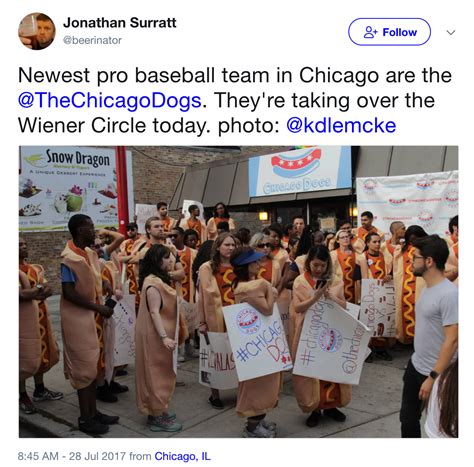Click the profile avatar
This screenshot has height=467, width=474.
tap(37, 31)
